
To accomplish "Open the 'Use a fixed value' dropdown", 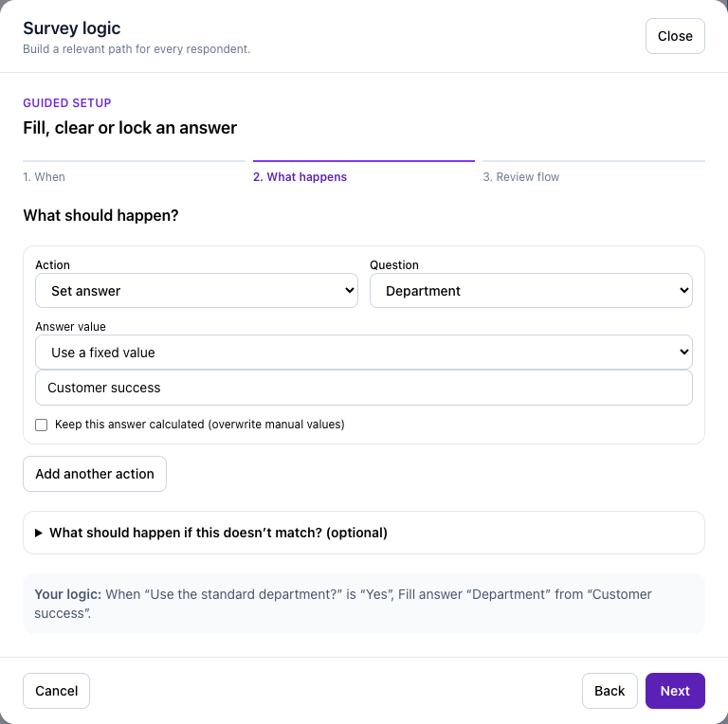I will tap(364, 353).
